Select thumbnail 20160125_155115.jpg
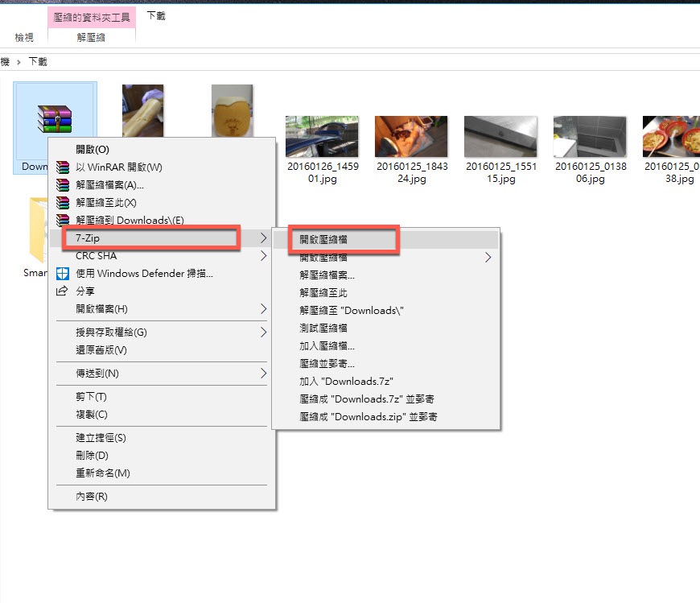The image size is (700, 603). click(501, 136)
